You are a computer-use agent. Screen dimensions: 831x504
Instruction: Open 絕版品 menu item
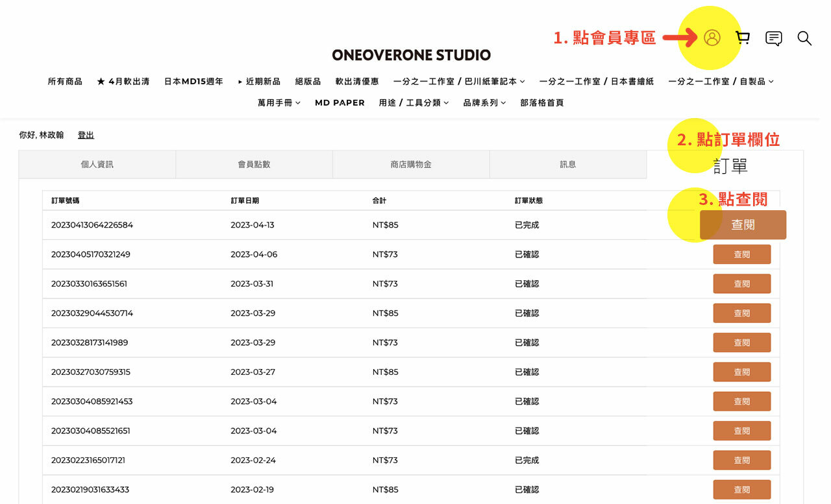(x=308, y=82)
